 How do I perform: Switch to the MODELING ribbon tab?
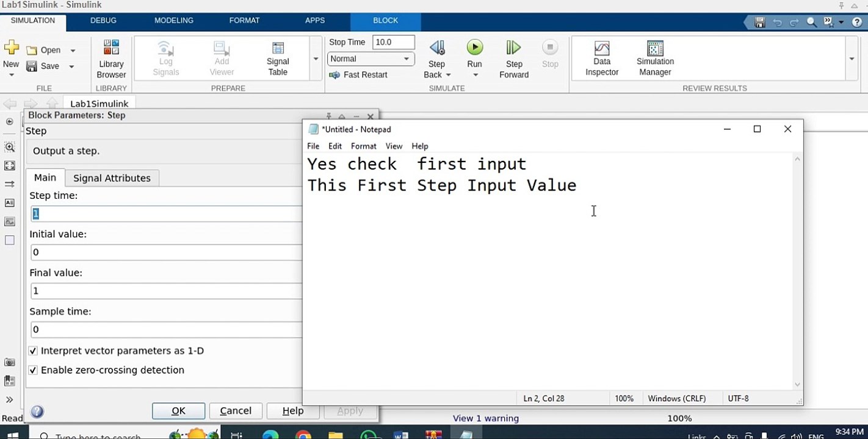[x=174, y=21]
